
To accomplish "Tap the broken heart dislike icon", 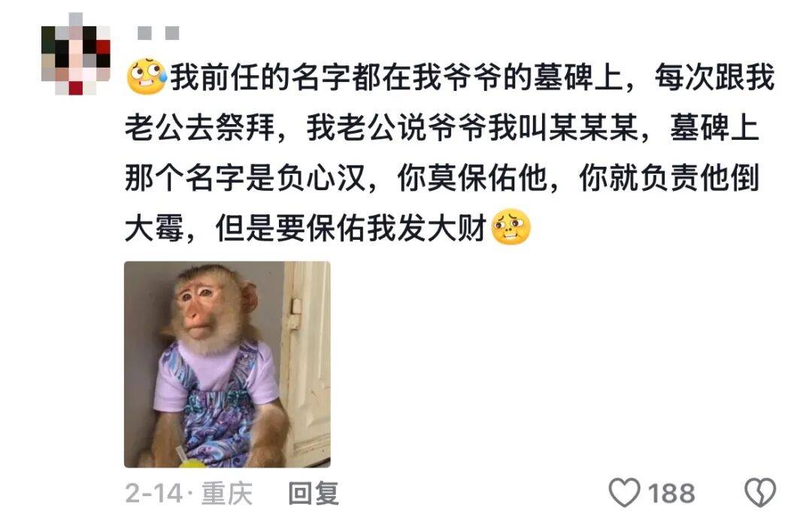I will pos(759,492).
